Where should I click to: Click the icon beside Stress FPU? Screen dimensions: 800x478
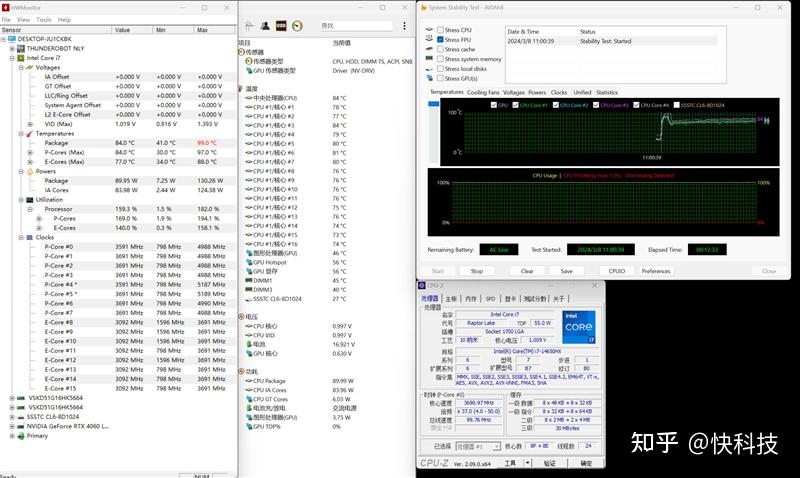[429, 39]
